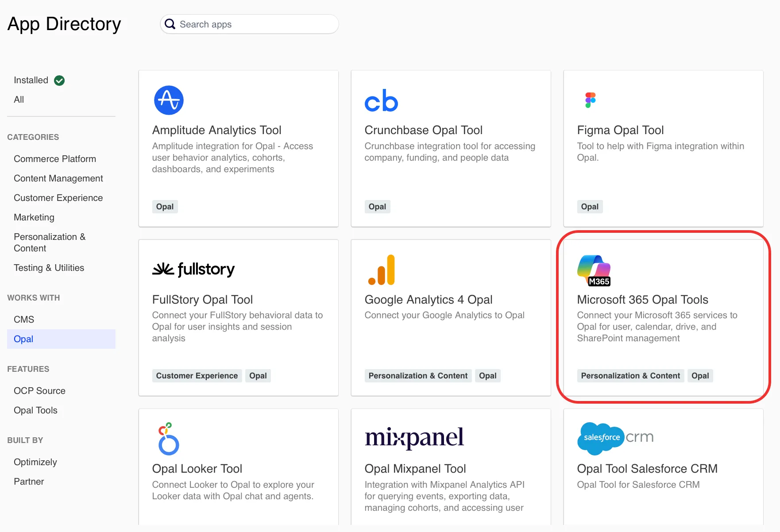The image size is (780, 532).
Task: Click the Looker logo icon
Action: [168, 439]
